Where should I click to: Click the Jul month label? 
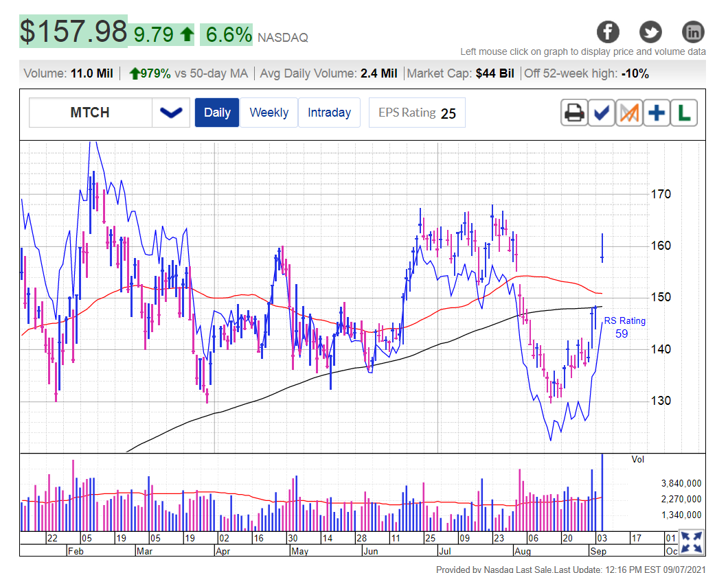pyautogui.click(x=445, y=551)
